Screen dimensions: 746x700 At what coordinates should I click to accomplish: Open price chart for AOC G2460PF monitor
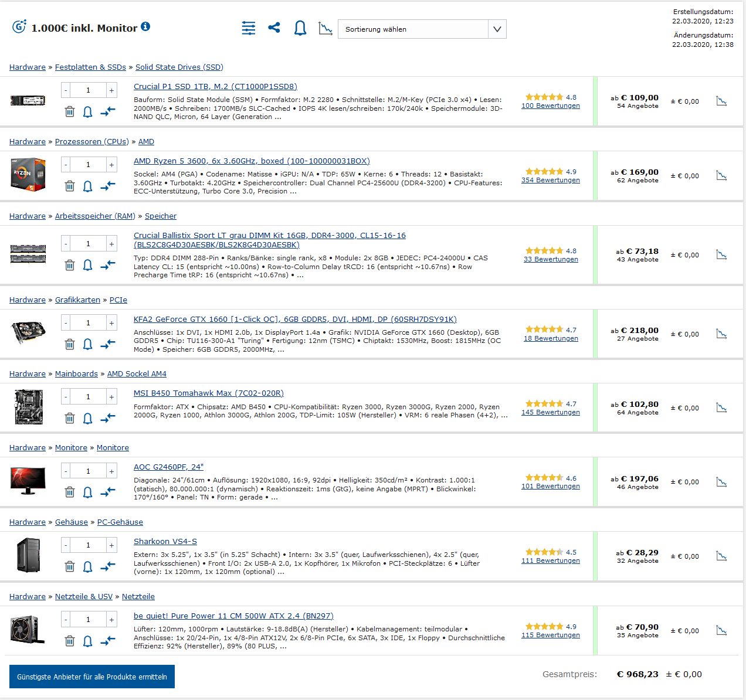tap(721, 481)
